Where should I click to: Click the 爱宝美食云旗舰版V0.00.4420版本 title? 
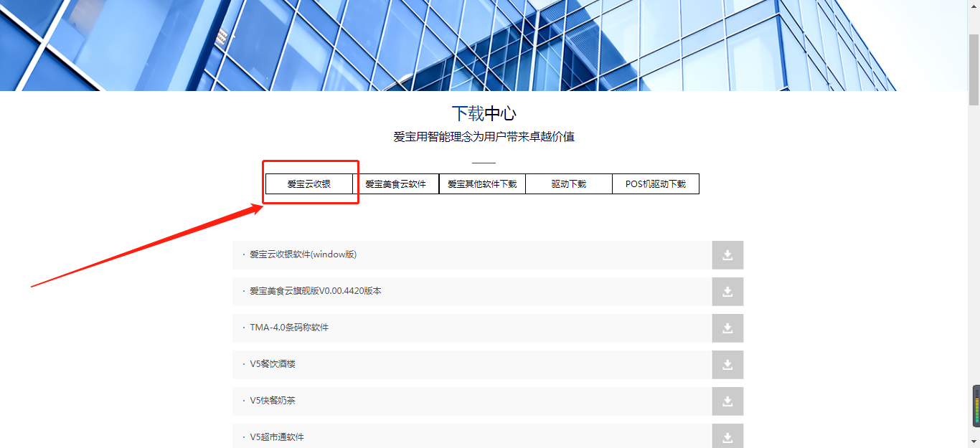coord(316,291)
